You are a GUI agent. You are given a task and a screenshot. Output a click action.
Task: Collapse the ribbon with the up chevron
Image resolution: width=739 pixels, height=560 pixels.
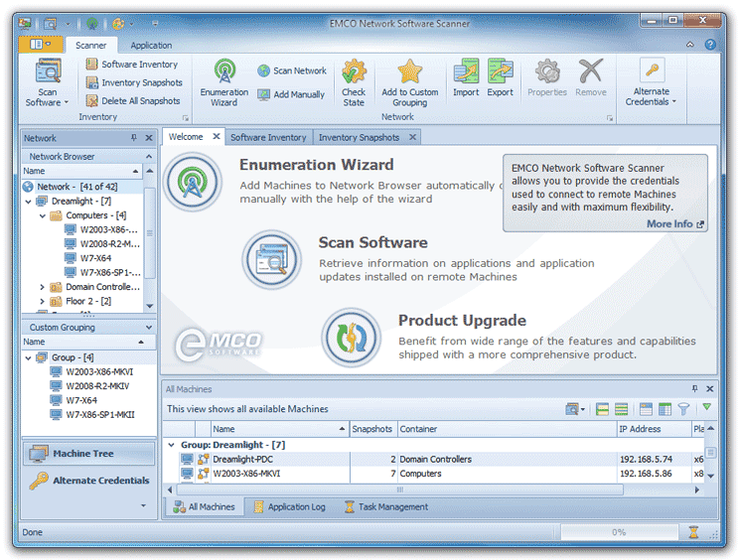pyautogui.click(x=690, y=45)
